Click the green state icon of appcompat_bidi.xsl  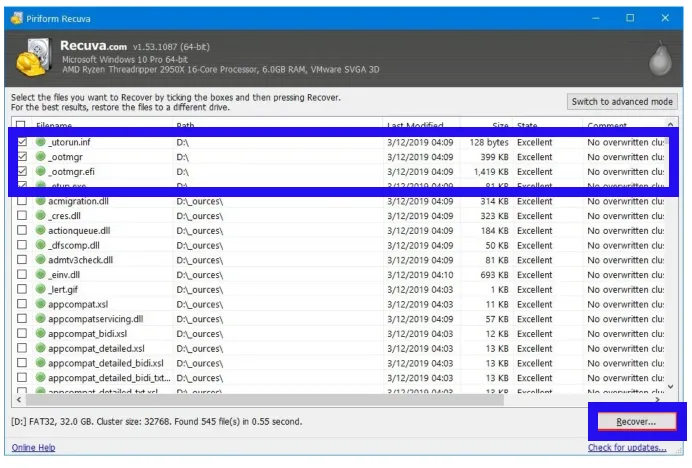tap(41, 333)
